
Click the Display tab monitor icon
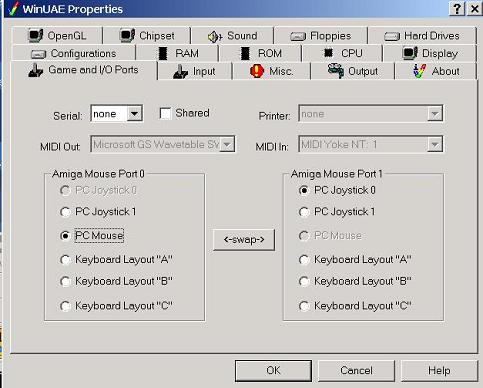pyautogui.click(x=410, y=53)
